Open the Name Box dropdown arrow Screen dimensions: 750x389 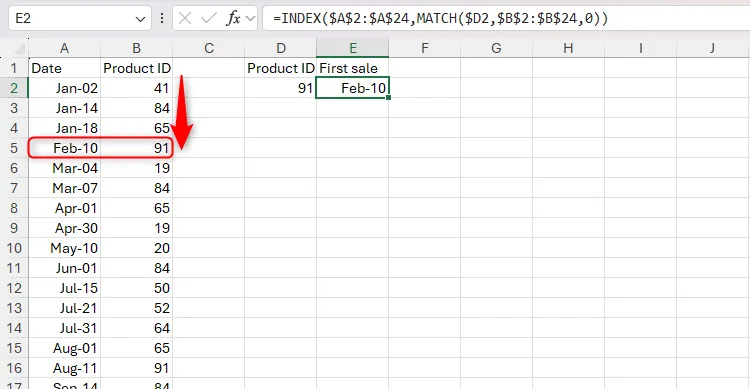click(140, 19)
